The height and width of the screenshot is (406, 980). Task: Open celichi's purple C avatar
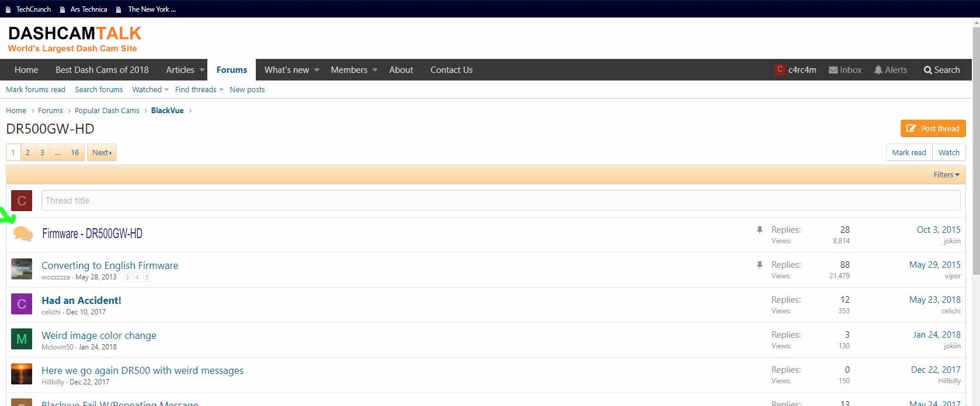(x=22, y=304)
